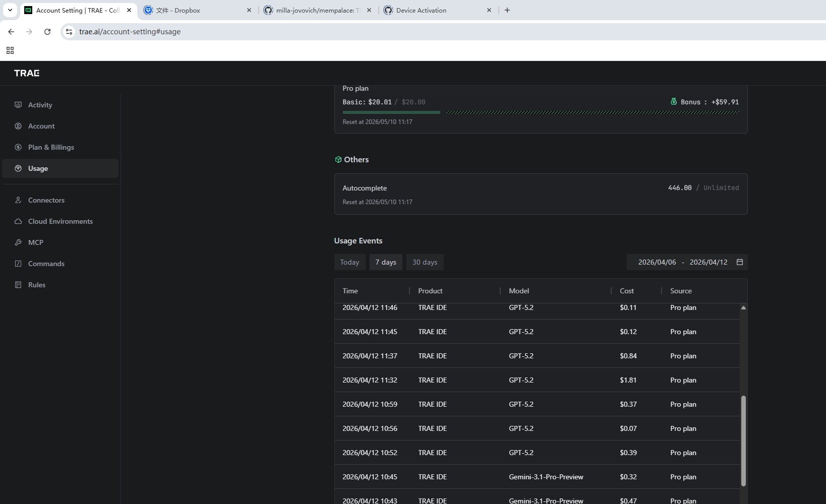Filter usage events by 7 days
Image resolution: width=826 pixels, height=504 pixels.
386,262
